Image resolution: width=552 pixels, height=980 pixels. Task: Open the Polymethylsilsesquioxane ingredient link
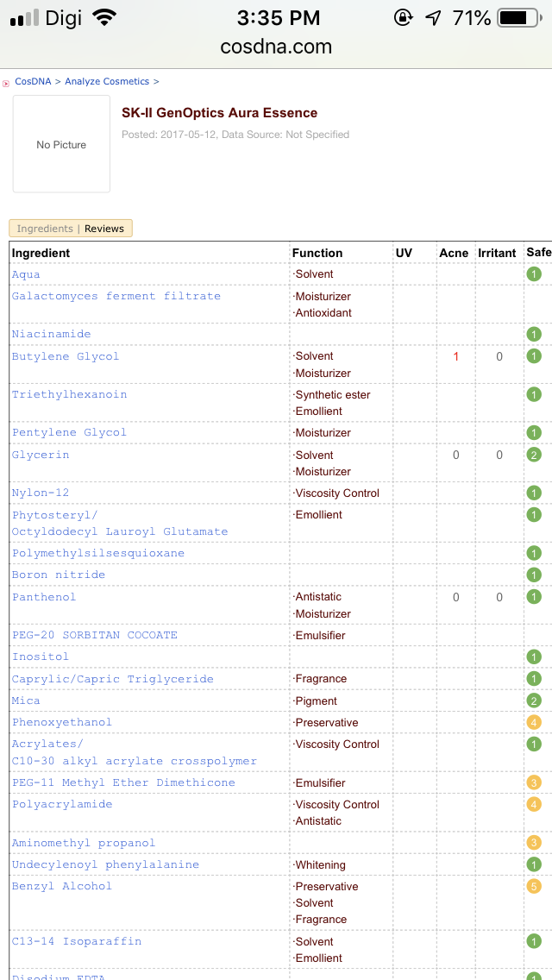tap(98, 553)
